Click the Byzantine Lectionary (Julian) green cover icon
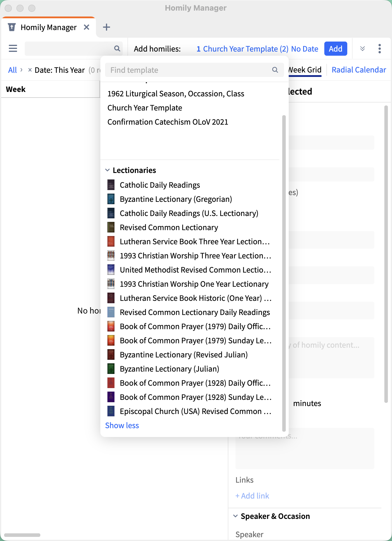Screen dimensions: 392x541 111,369
